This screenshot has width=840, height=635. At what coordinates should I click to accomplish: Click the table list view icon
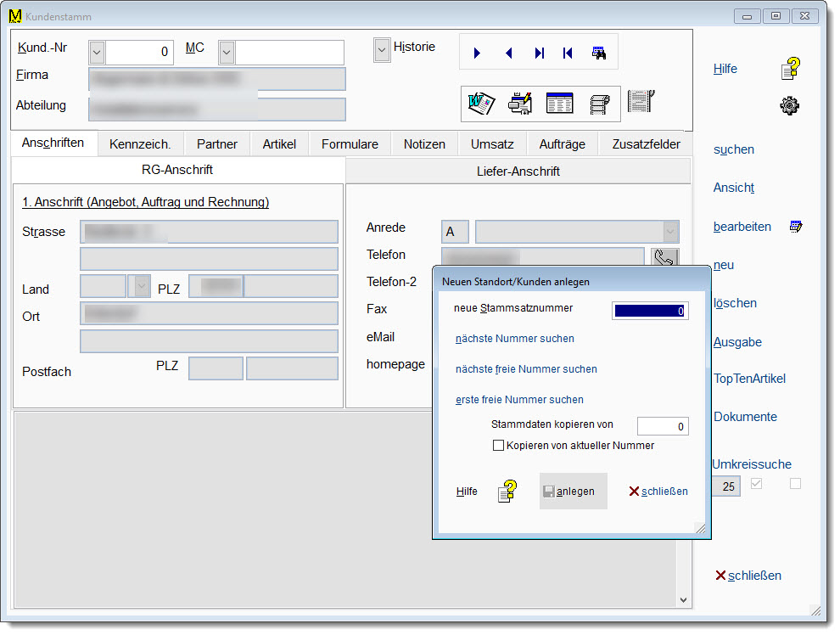(x=559, y=103)
